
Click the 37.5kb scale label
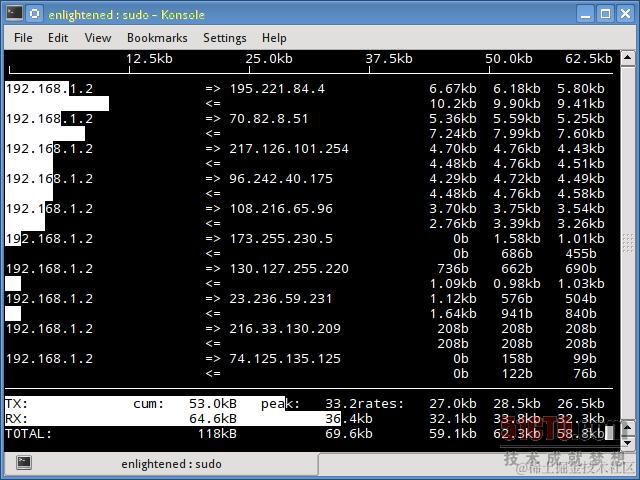[389, 59]
